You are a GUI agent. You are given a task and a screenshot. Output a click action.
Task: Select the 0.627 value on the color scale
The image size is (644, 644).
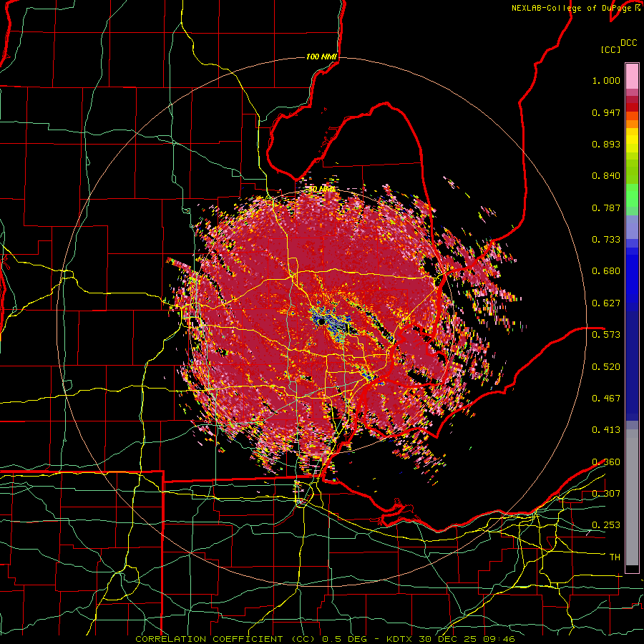[x=606, y=303]
